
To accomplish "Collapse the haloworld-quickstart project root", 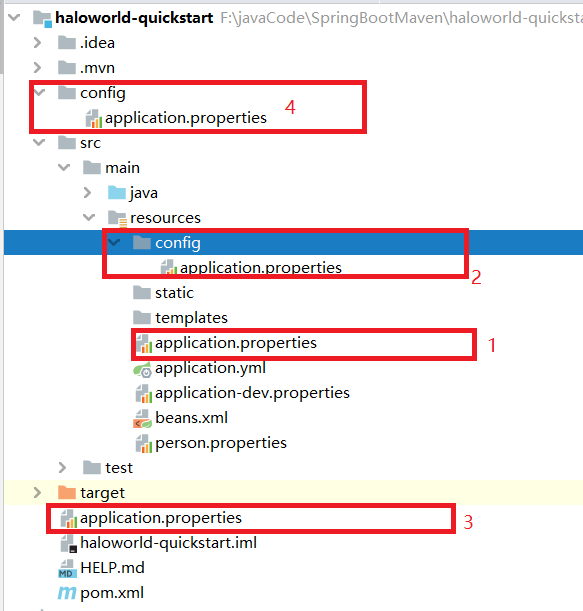I will point(14,17).
